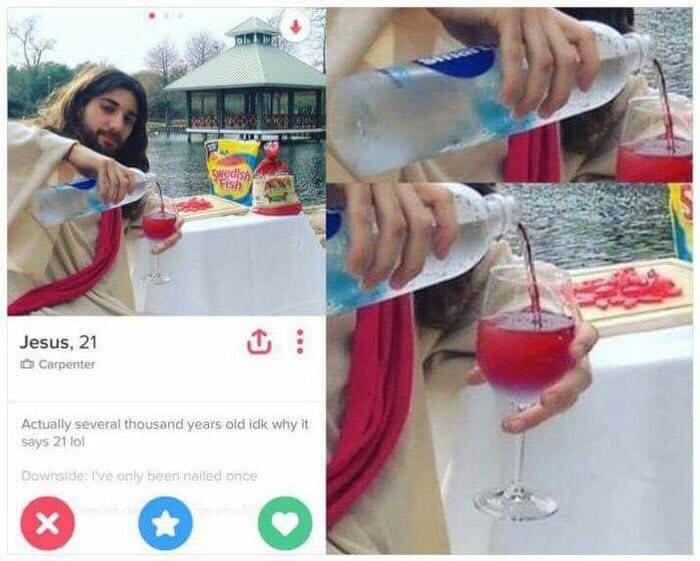Tap the blue star Super Like button

166,523
